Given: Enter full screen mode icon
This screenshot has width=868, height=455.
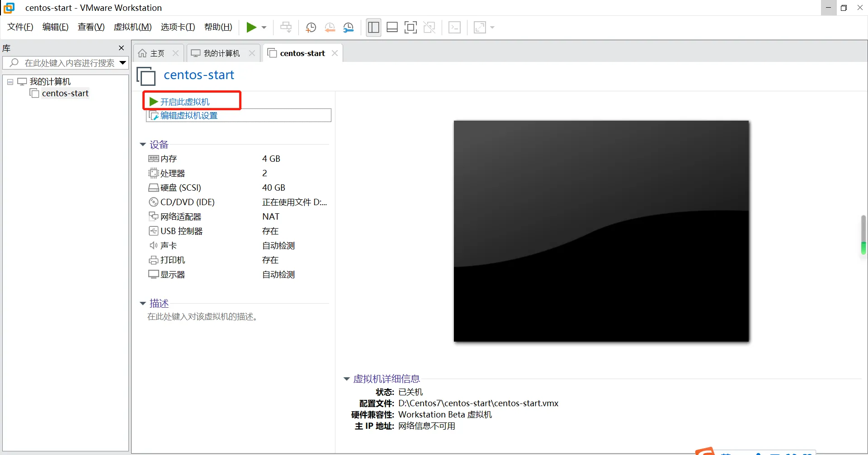Looking at the screenshot, I should (410, 28).
